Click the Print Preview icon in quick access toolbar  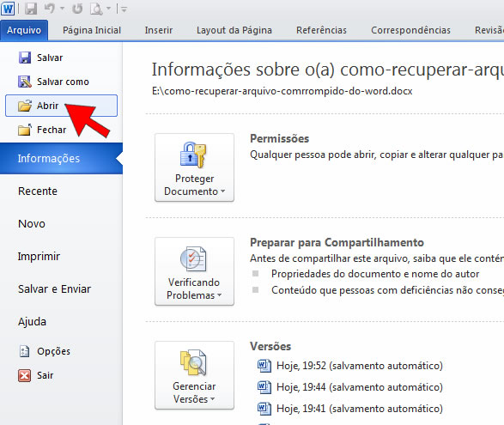pyautogui.click(x=96, y=9)
